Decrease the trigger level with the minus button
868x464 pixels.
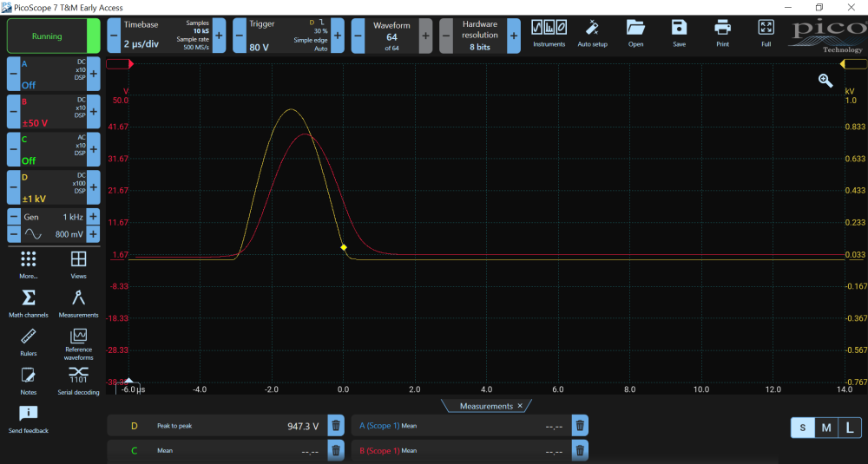(x=240, y=36)
